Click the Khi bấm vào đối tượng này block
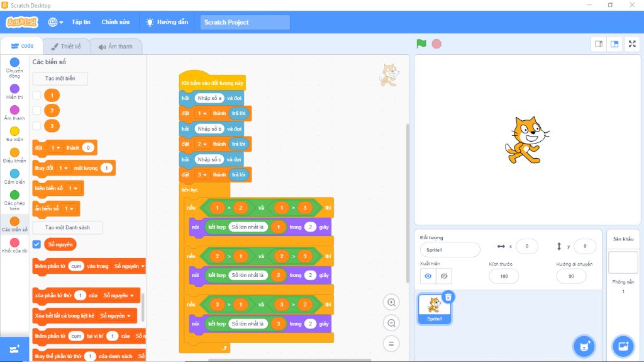The image size is (644, 362). point(213,82)
